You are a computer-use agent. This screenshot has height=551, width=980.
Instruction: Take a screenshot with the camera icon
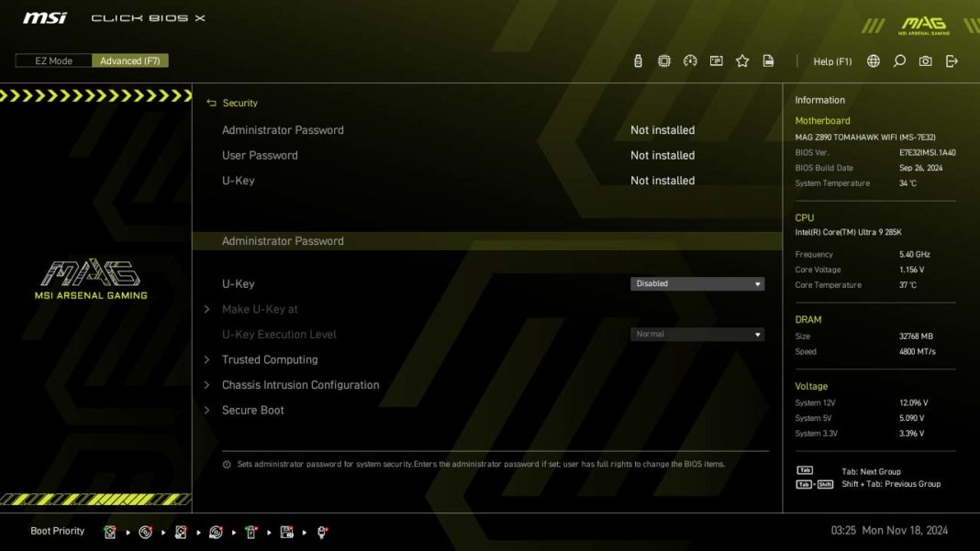(x=925, y=61)
